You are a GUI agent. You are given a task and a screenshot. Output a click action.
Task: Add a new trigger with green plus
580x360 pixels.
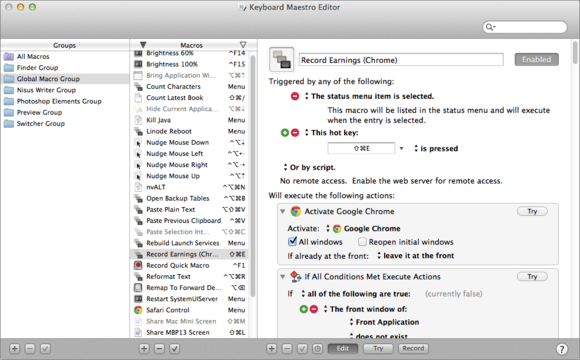(x=285, y=132)
